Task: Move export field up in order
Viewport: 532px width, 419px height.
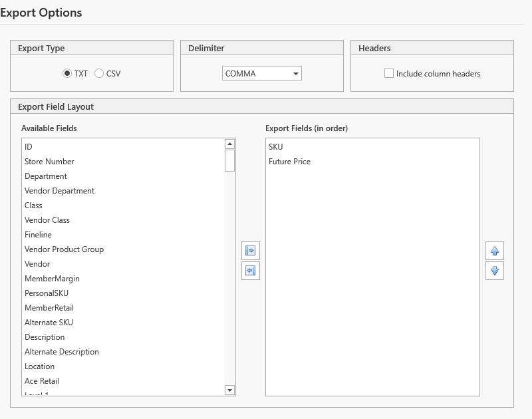Action: pyautogui.click(x=494, y=251)
